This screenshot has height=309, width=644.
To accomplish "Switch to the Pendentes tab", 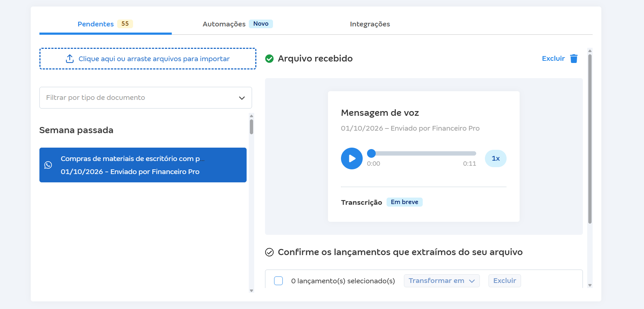I will [x=105, y=24].
